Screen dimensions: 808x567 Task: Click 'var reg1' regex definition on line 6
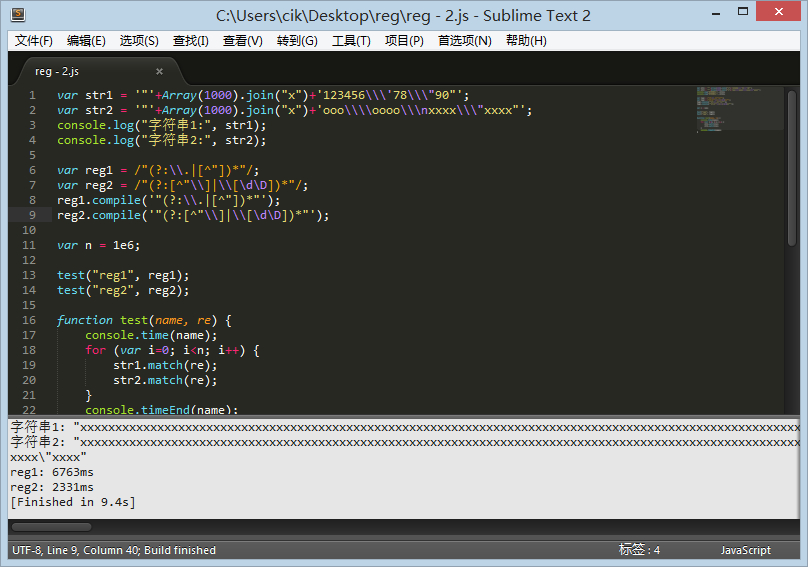coord(158,170)
